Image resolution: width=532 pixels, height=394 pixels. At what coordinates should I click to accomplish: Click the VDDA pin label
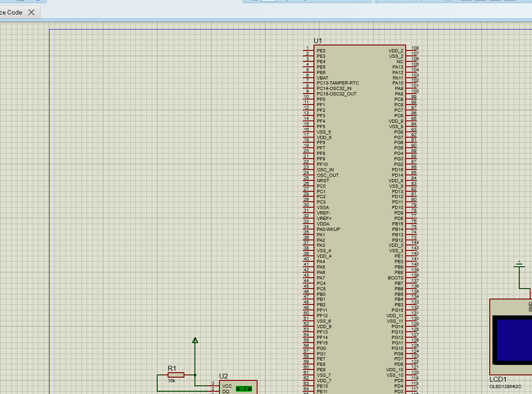pyautogui.click(x=323, y=224)
